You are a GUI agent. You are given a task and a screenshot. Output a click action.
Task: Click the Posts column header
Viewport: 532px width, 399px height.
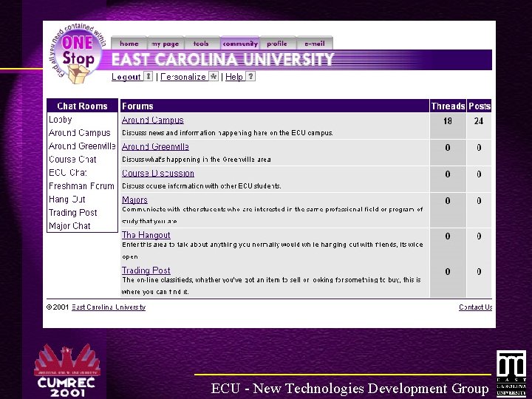click(479, 106)
